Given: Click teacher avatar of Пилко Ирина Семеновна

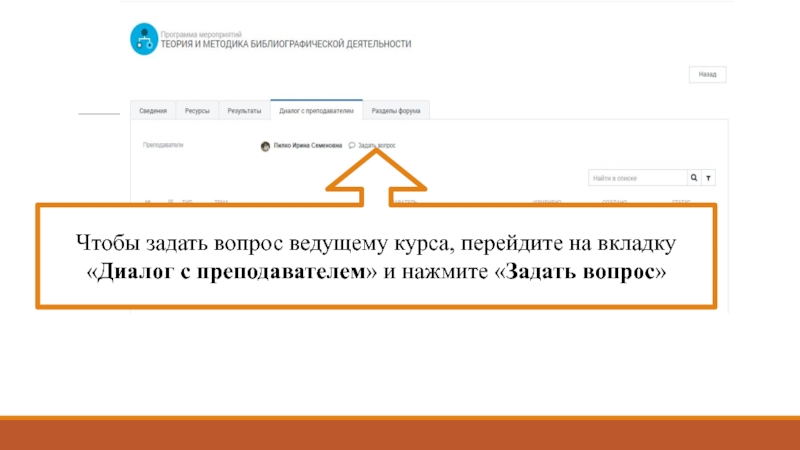Looking at the screenshot, I should [265, 146].
